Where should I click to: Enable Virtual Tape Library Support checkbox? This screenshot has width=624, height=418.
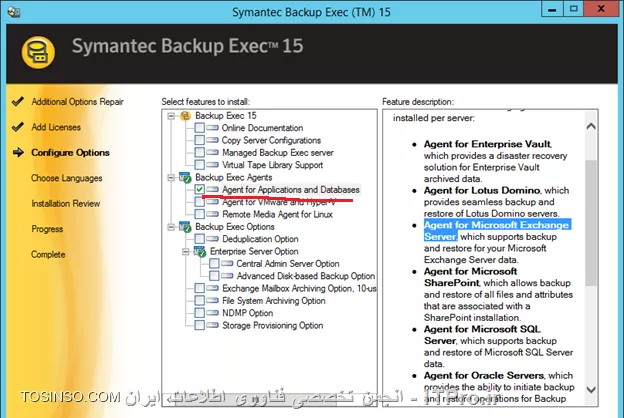(200, 165)
